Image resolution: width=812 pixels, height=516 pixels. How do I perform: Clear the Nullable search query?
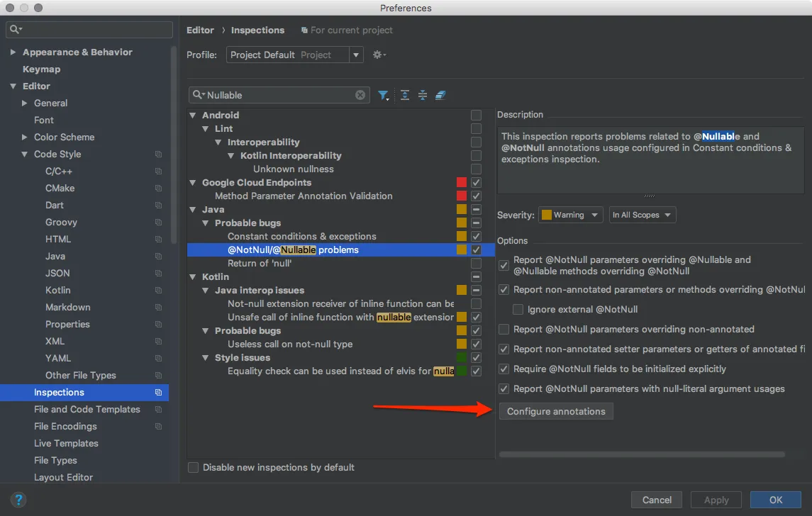tap(360, 94)
